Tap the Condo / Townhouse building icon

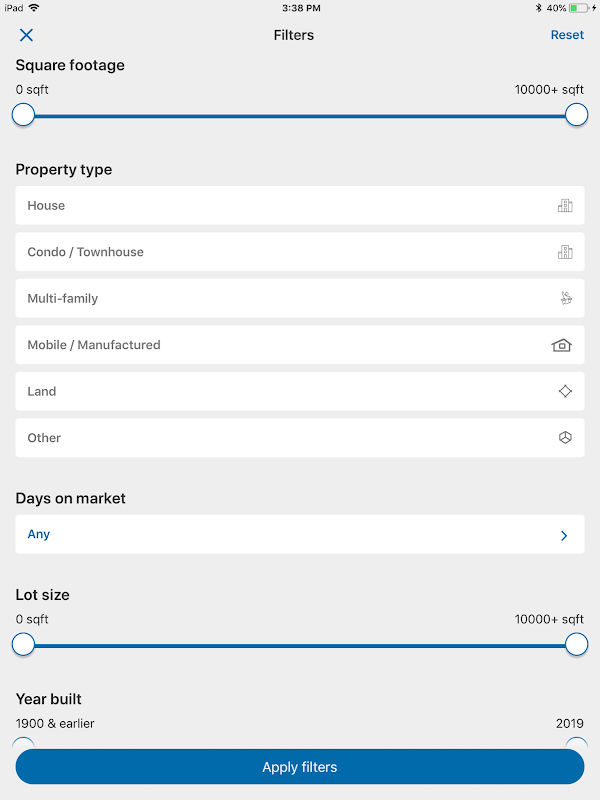[565, 252]
